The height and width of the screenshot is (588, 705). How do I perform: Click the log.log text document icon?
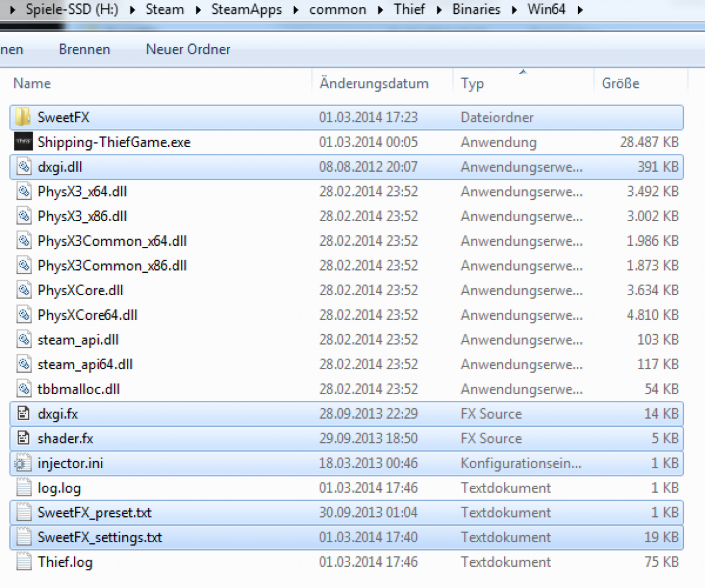(24, 488)
